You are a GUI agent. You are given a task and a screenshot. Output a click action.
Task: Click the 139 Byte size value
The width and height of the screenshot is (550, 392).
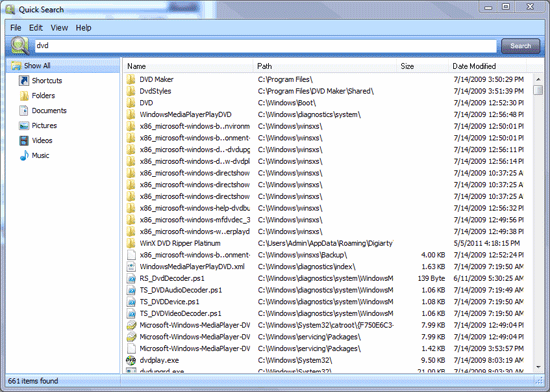click(431, 278)
